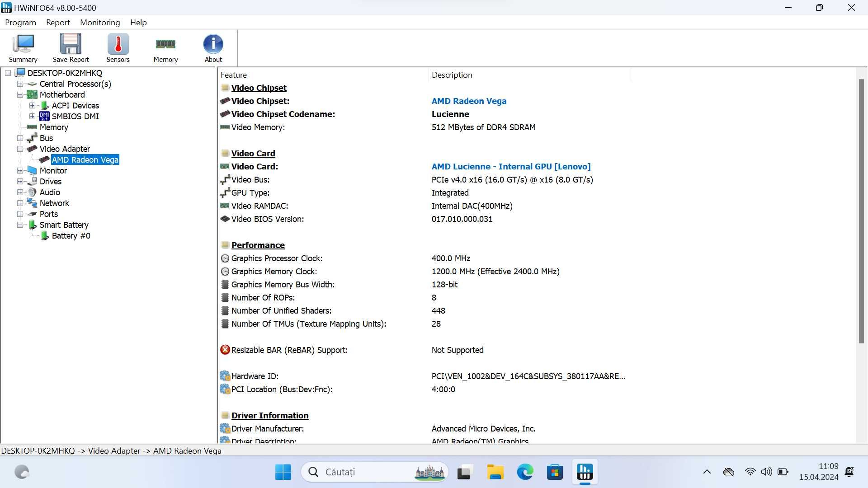The image size is (868, 488).
Task: Select the Smart Battery icon
Action: (32, 225)
